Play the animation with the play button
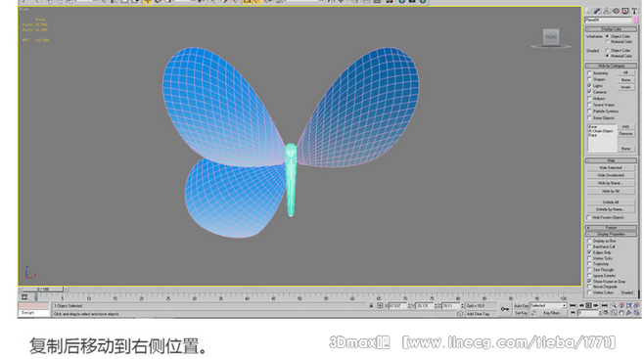The image size is (644, 359). coord(588,305)
